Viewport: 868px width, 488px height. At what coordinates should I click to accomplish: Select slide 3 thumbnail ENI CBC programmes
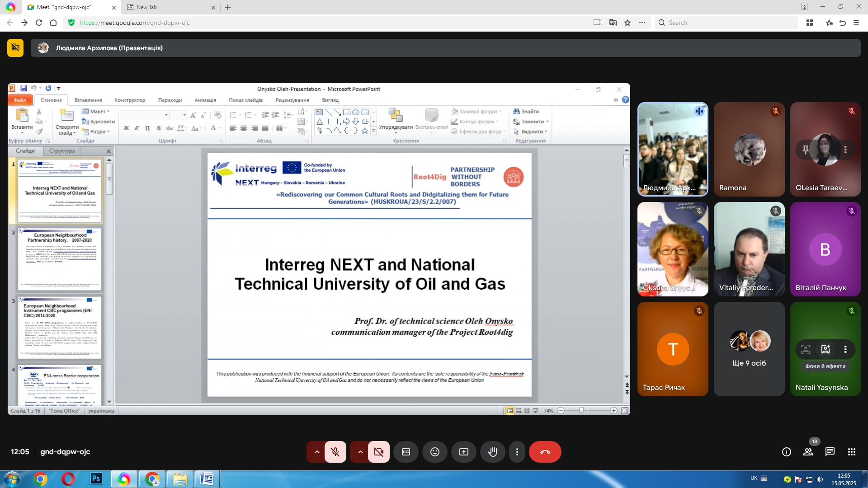60,328
